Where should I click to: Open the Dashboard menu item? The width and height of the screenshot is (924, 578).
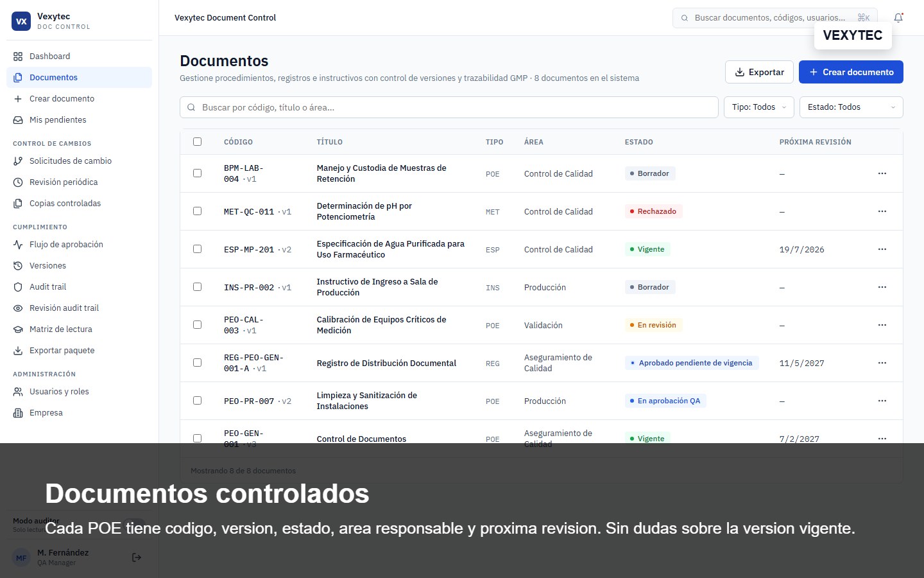click(80, 57)
